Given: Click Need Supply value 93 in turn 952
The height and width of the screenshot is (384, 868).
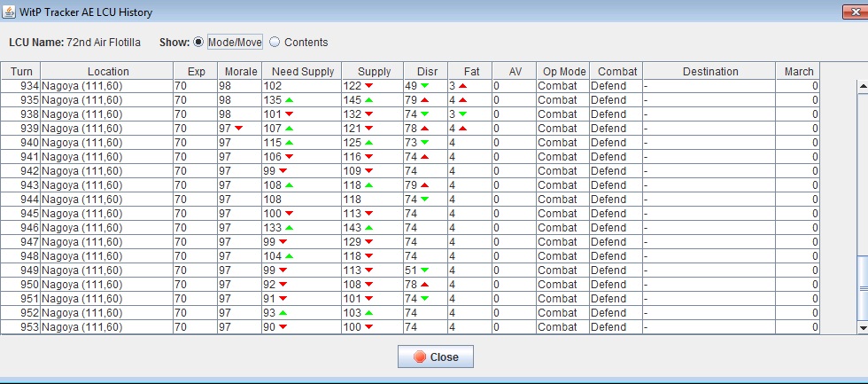Looking at the screenshot, I should (302, 313).
